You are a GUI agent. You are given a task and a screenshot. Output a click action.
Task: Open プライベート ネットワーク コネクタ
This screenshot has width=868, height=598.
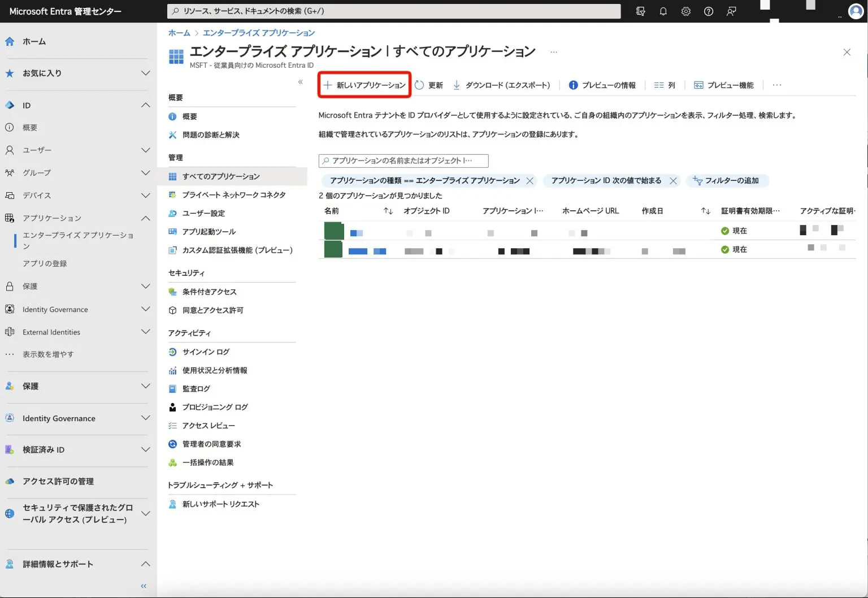tap(234, 195)
